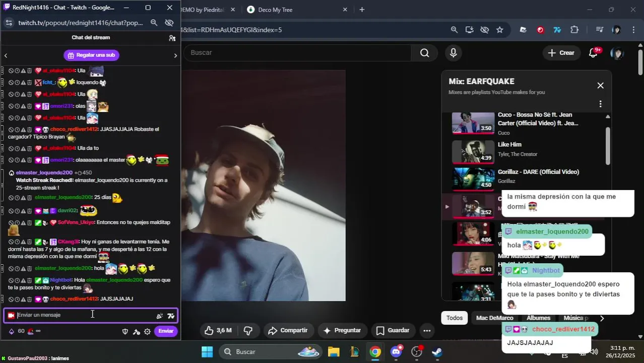Open channel points balance showing 60
644x363 pixels.
(x=17, y=331)
